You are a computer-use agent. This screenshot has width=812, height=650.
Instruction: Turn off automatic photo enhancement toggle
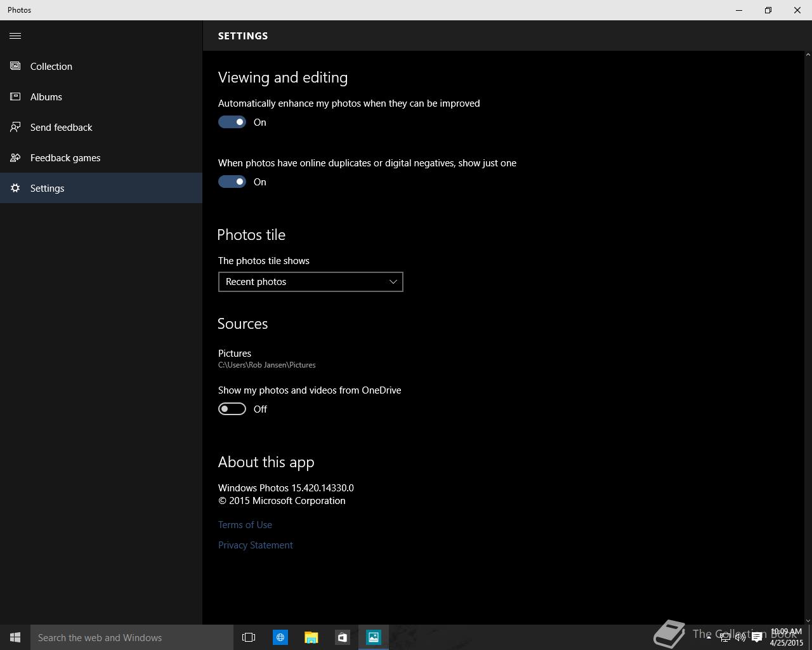[x=232, y=122]
